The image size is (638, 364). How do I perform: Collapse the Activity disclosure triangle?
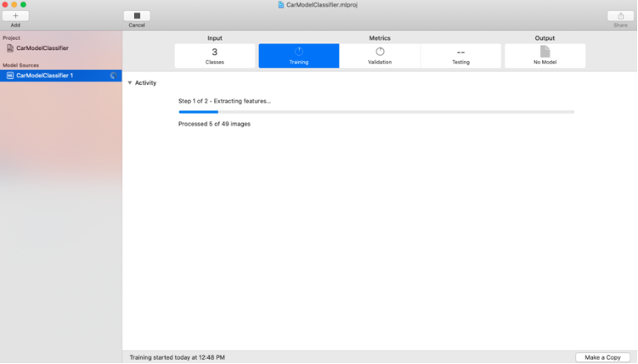pos(130,83)
